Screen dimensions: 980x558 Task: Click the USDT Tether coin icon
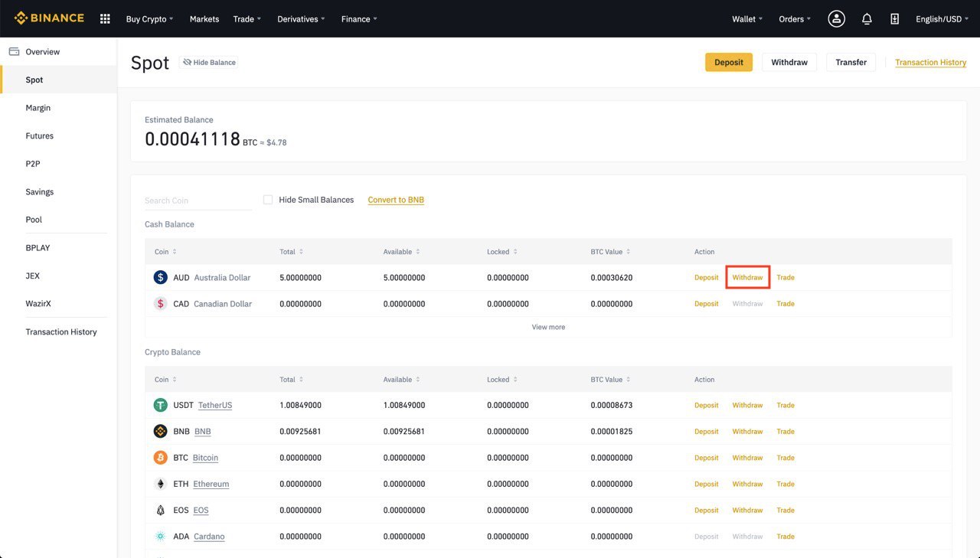coord(160,405)
